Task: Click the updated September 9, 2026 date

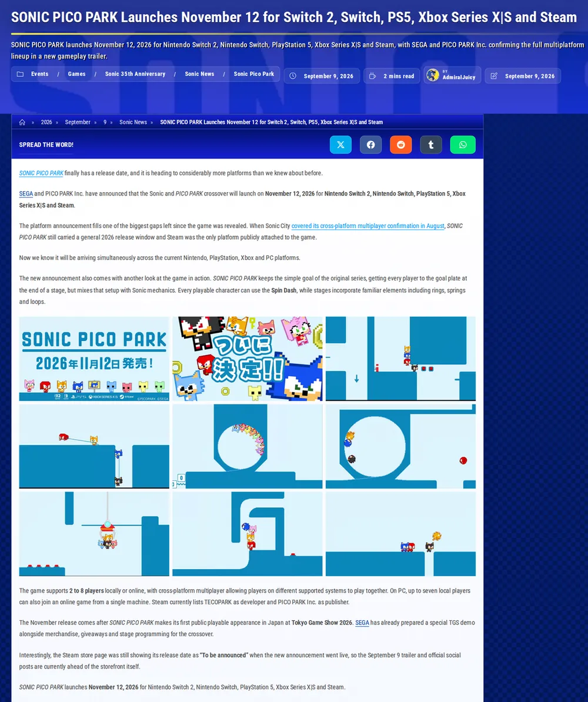Action: (x=530, y=76)
